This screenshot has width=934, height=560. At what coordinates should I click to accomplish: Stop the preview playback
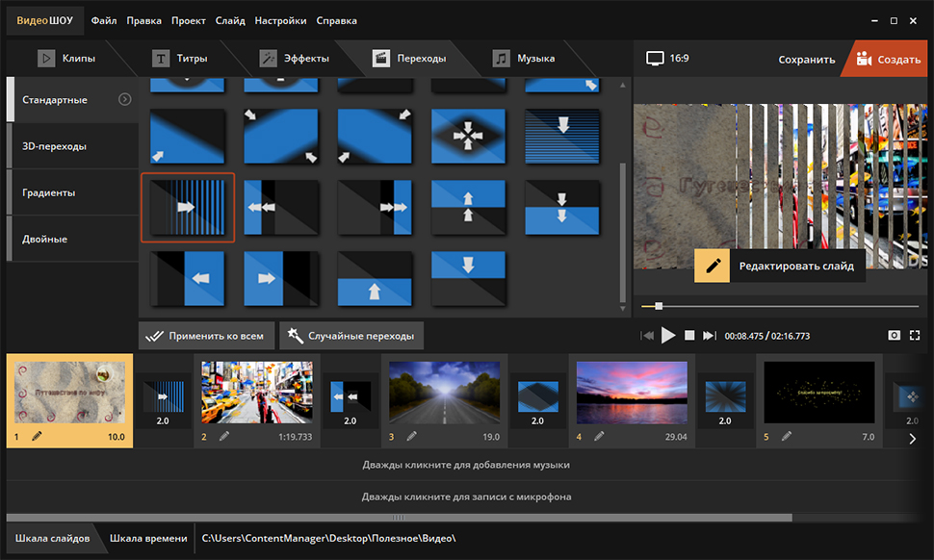(x=689, y=336)
